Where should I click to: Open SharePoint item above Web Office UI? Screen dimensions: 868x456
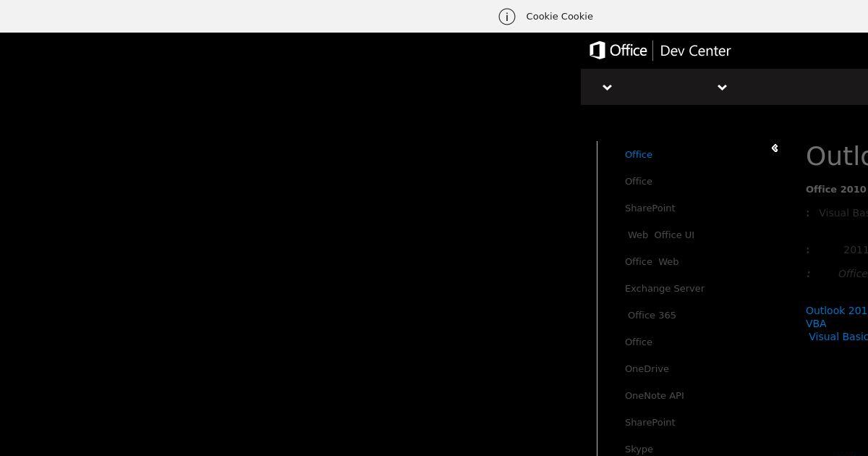pyautogui.click(x=650, y=208)
